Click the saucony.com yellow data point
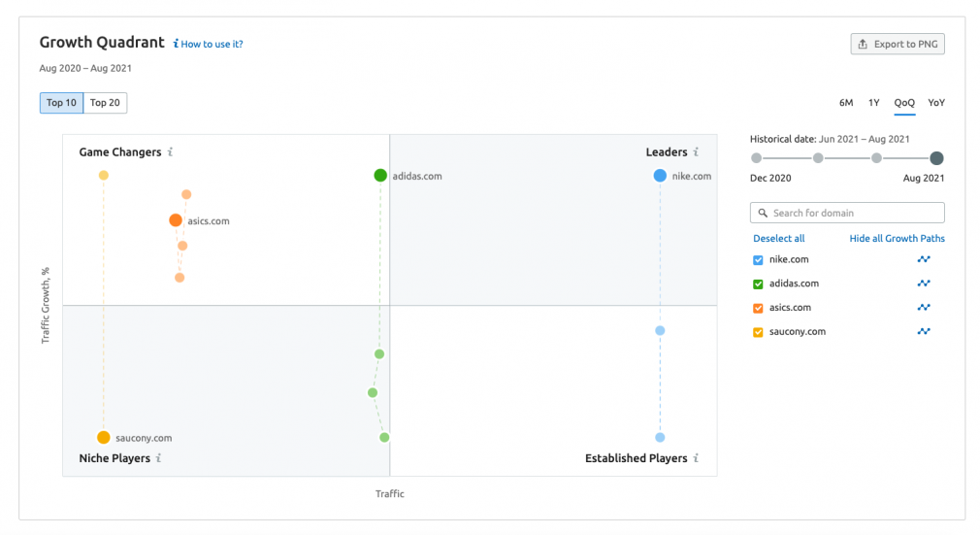This screenshot has width=980, height=535. point(104,437)
